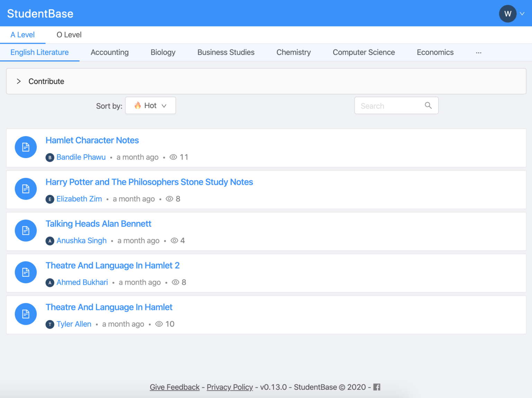Click Tyler Allen's avatar badge
The height and width of the screenshot is (398, 532).
(50, 325)
